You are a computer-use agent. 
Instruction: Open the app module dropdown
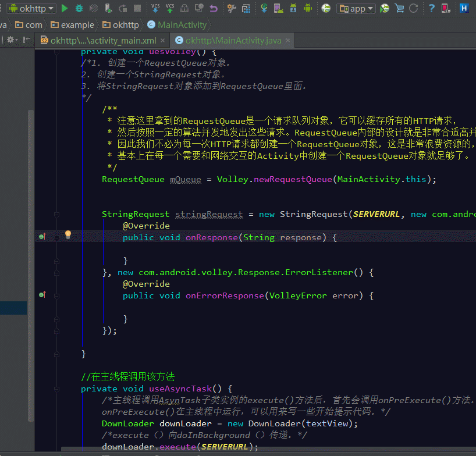[x=356, y=8]
